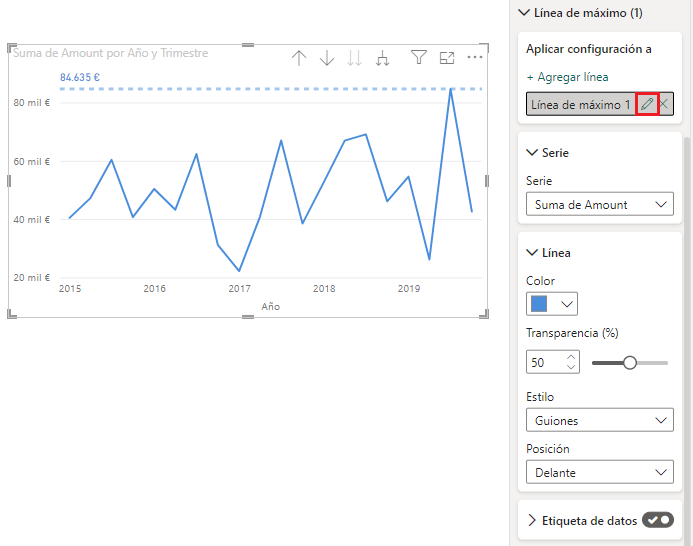The height and width of the screenshot is (546, 693).
Task: Expand all down one hierarchy level icon
Action: coord(382,58)
